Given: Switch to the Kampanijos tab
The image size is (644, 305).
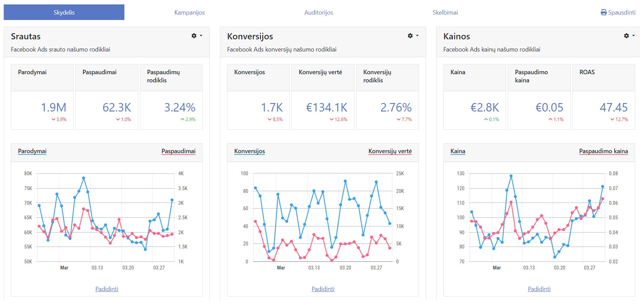Looking at the screenshot, I should 189,12.
